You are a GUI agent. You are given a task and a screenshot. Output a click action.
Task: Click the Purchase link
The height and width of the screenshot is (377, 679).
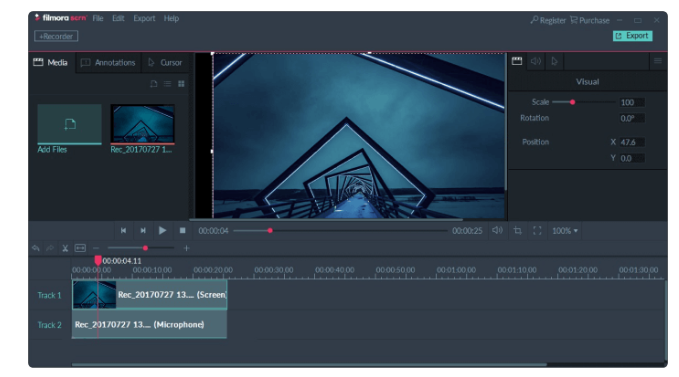click(x=590, y=20)
